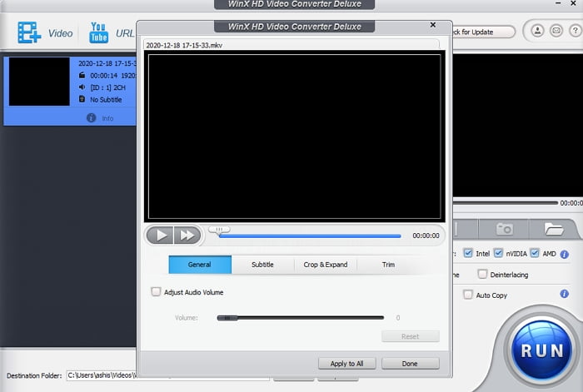The image size is (583, 392).
Task: Click the fast forward button
Action: [187, 236]
